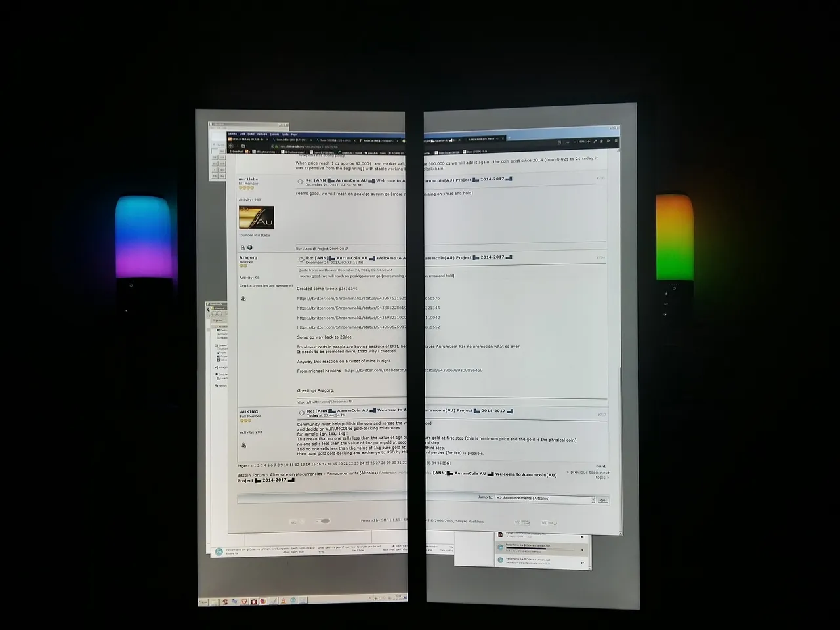Switch to the first browser tab
Viewport: 840px width, 630px height.
[247, 139]
